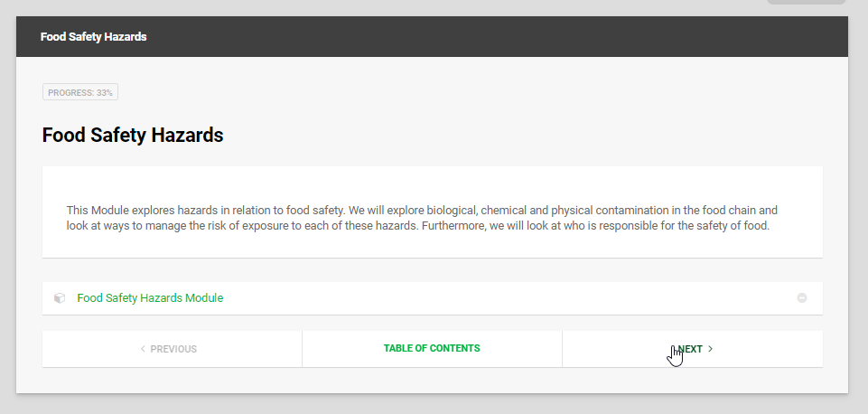Click the module description paragraph
Image resolution: width=868 pixels, height=414 pixels.
(421, 218)
